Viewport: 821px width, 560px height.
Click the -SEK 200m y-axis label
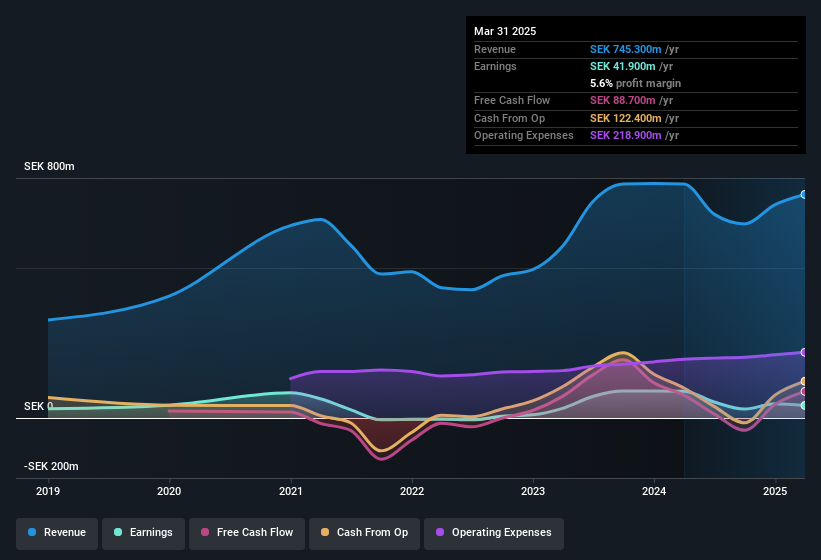pos(51,466)
